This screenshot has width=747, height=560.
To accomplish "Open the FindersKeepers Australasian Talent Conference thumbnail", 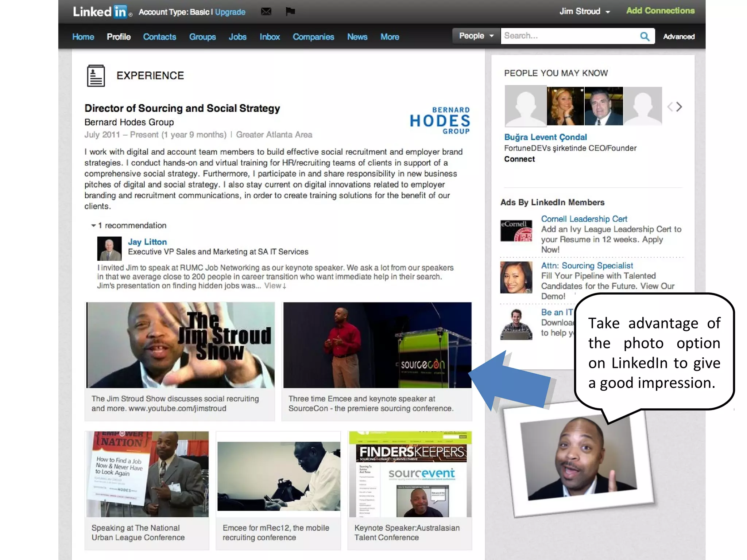I will click(x=410, y=474).
